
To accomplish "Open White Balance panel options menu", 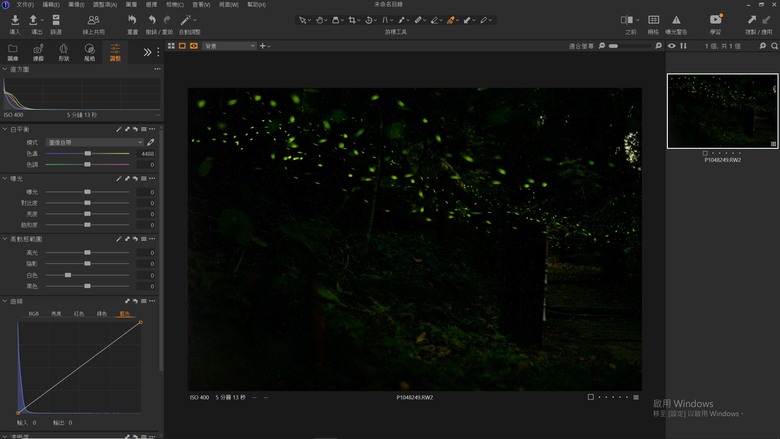I will click(x=152, y=129).
